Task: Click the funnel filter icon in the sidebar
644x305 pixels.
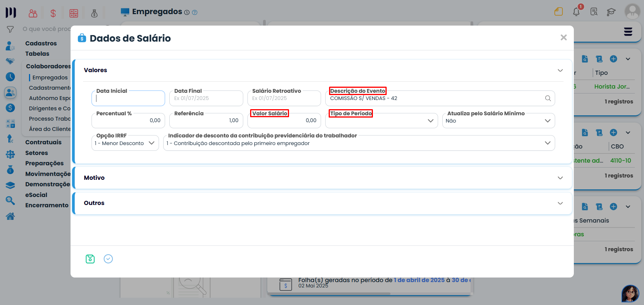Action: (10, 29)
